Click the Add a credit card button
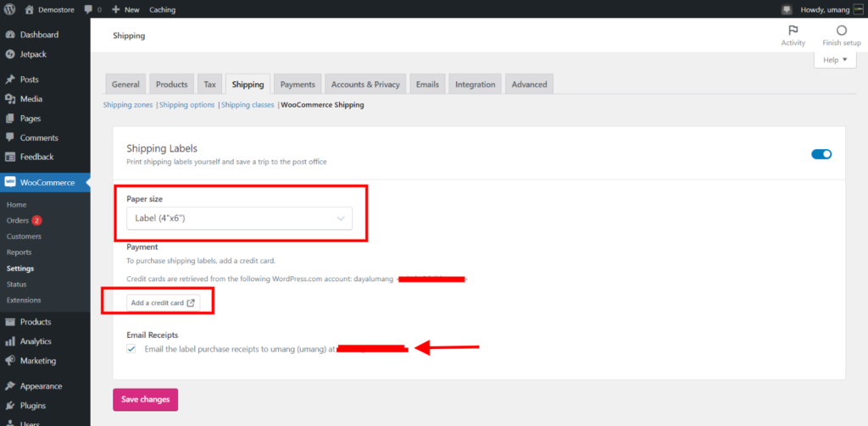The height and width of the screenshot is (426, 868). (x=163, y=302)
